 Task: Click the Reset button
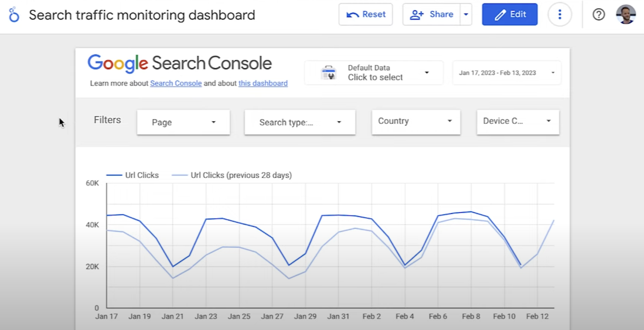[x=366, y=15]
